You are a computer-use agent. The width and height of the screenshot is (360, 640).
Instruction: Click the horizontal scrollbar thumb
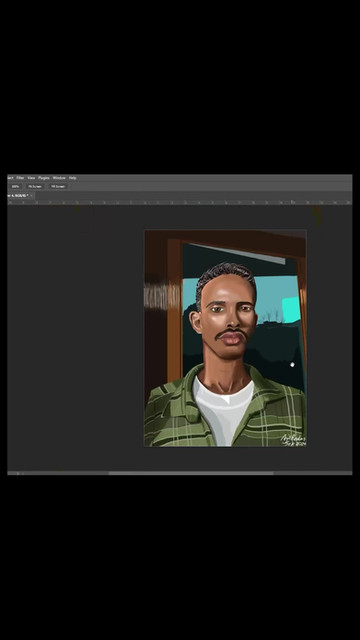pos(191,473)
